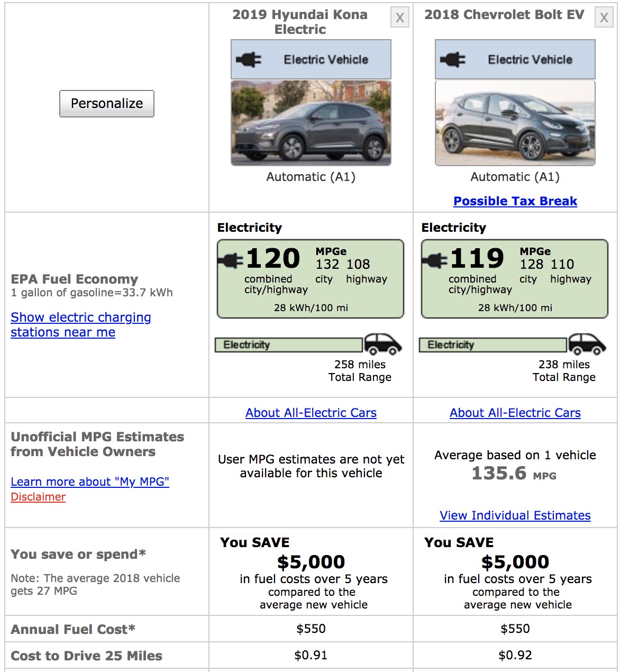Click the car icon above 238 miles range
The height and width of the screenshot is (672, 620).
[x=587, y=344]
